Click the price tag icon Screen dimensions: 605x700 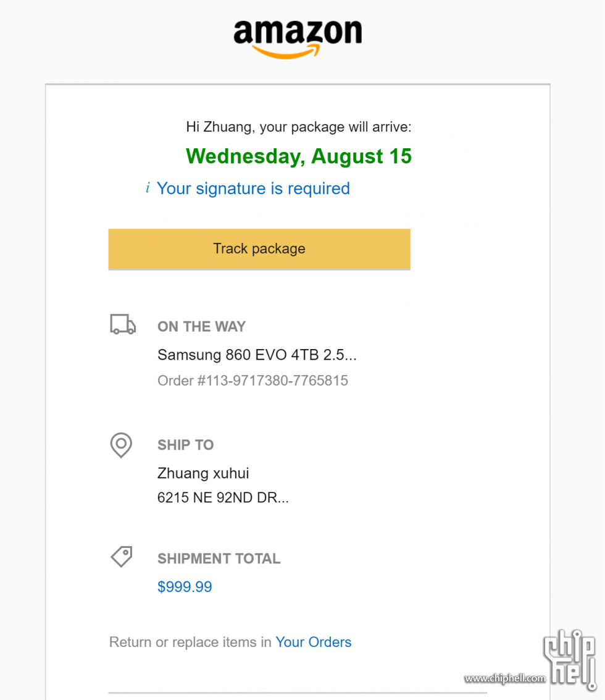pyautogui.click(x=122, y=557)
